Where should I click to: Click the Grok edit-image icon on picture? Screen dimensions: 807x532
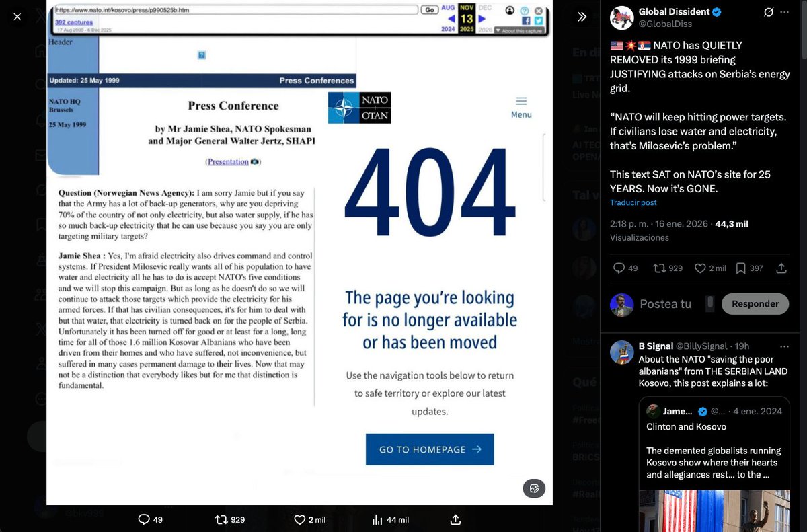(535, 488)
